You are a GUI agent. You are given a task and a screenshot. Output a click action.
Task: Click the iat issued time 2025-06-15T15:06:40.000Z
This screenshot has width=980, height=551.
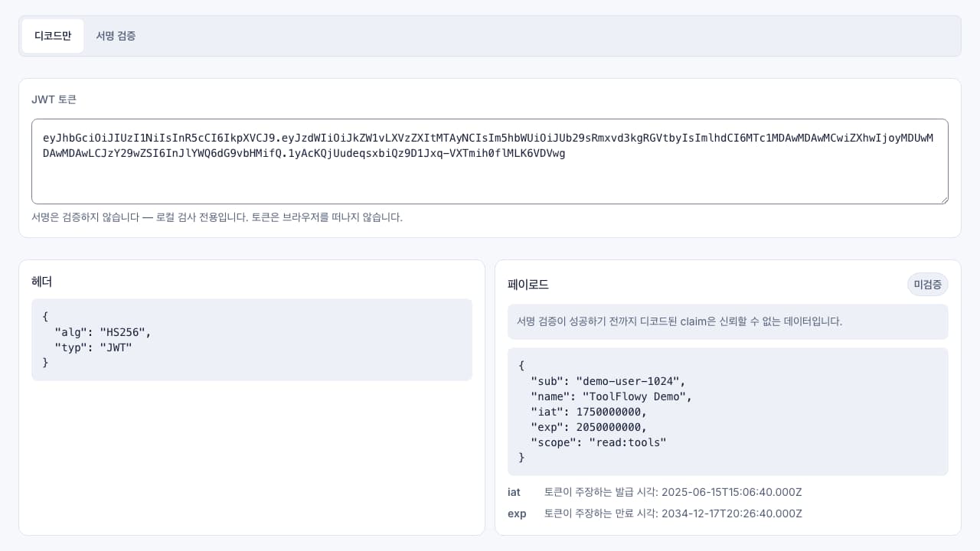pos(731,492)
